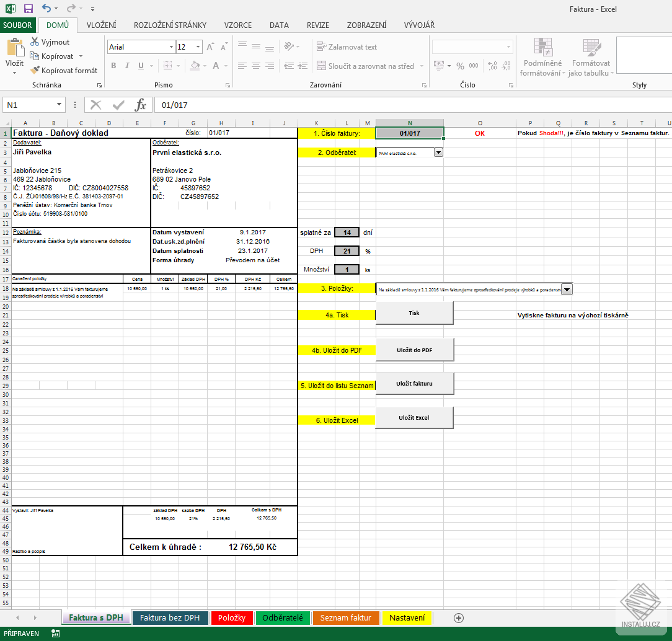Click the macro record icon in status bar
This screenshot has width=672, height=641.
pyautogui.click(x=56, y=634)
